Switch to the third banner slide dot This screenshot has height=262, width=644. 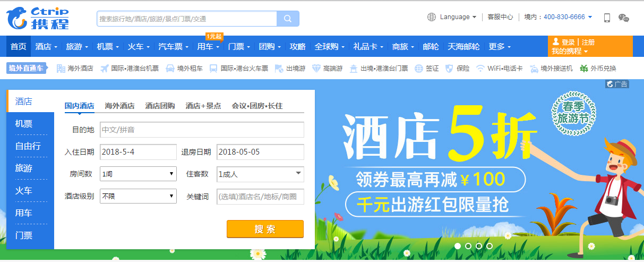[479, 246]
